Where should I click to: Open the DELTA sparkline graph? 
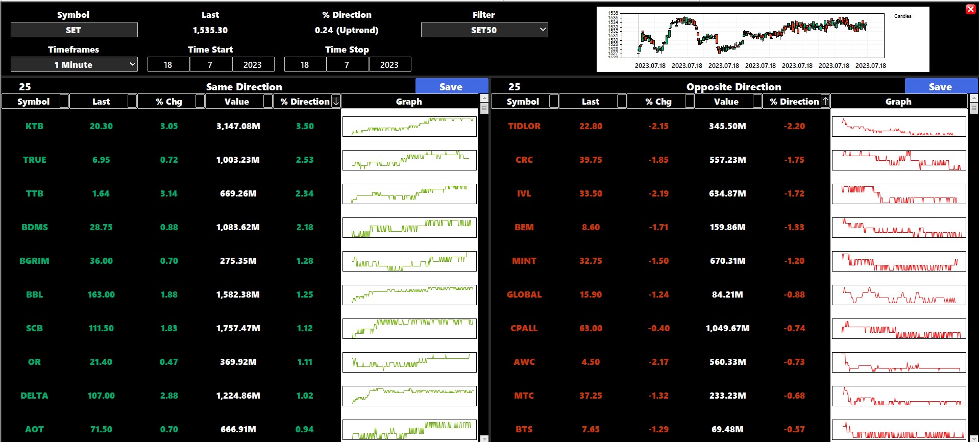[409, 396]
